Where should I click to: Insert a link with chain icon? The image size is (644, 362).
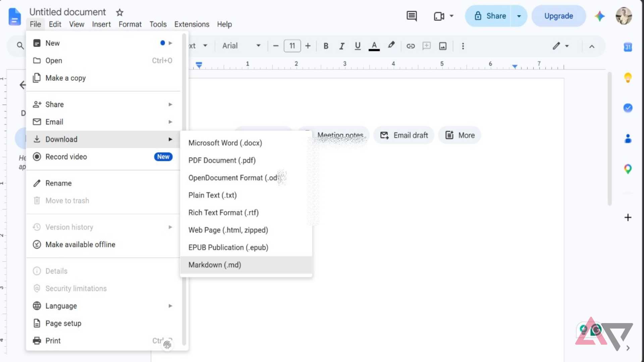click(411, 46)
